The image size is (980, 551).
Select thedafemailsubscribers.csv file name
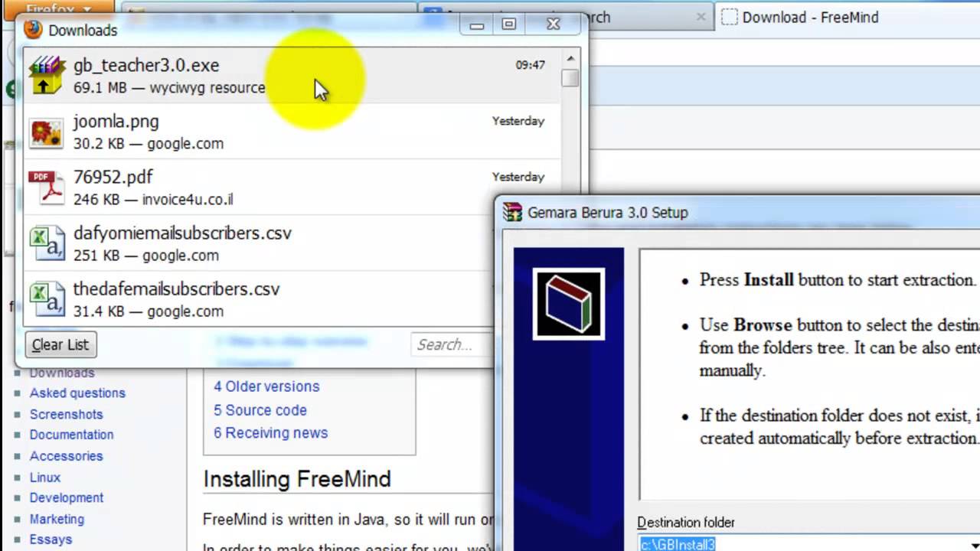pos(176,289)
